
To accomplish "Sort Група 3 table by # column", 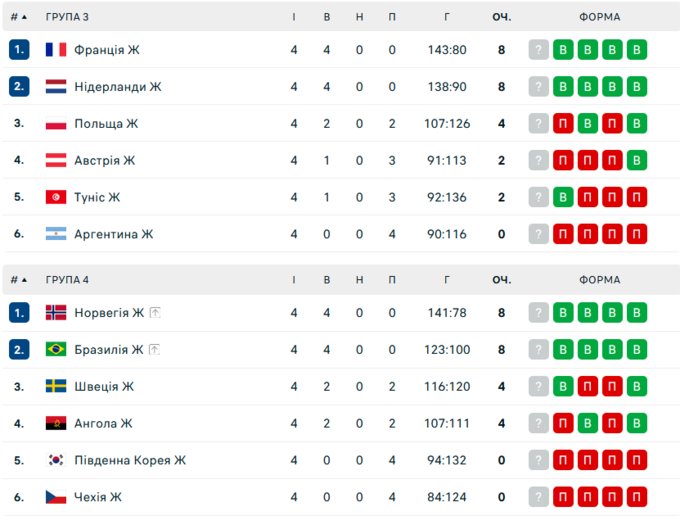I will [x=18, y=17].
